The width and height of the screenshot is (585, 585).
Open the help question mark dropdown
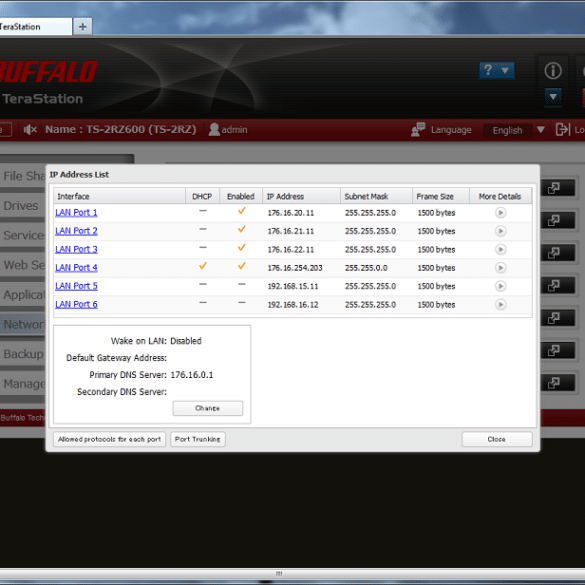(x=497, y=70)
